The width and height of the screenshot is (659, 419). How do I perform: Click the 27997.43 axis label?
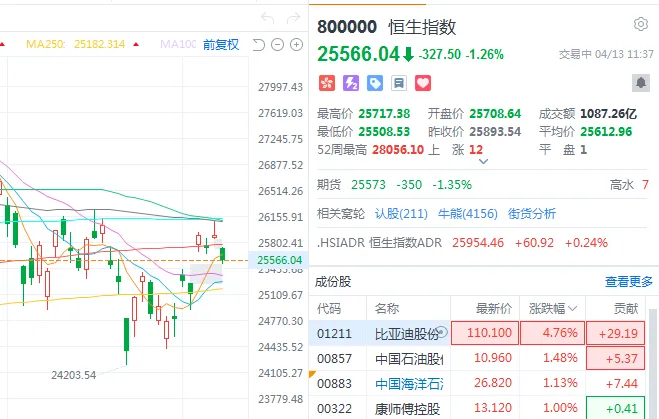tap(280, 87)
